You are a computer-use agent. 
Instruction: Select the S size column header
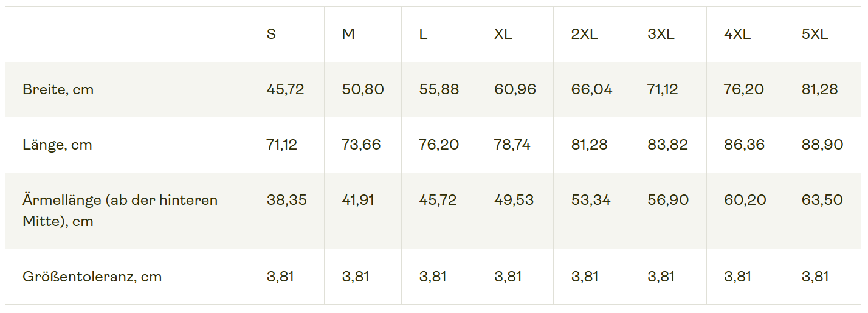pos(271,34)
